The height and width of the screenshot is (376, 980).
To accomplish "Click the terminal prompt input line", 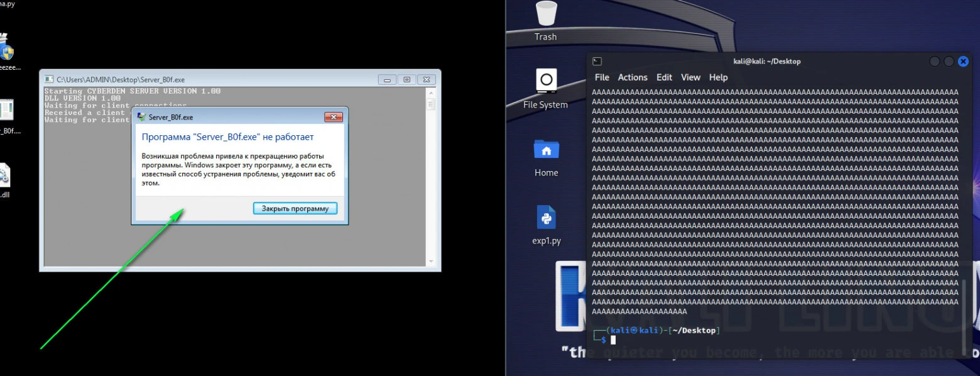I will [x=776, y=340].
